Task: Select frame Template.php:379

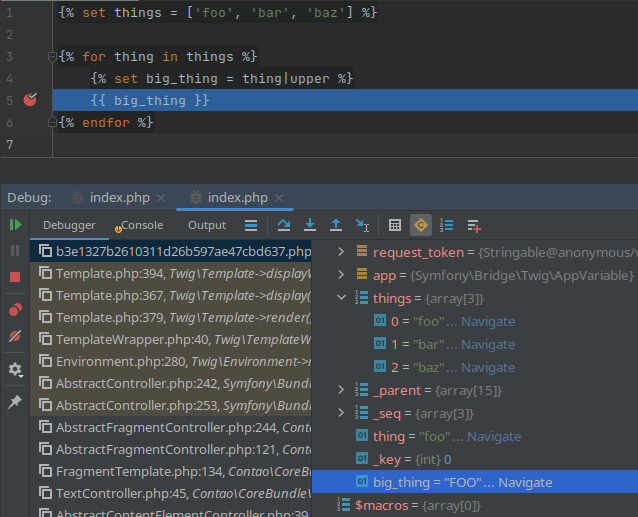Action: tap(170, 317)
